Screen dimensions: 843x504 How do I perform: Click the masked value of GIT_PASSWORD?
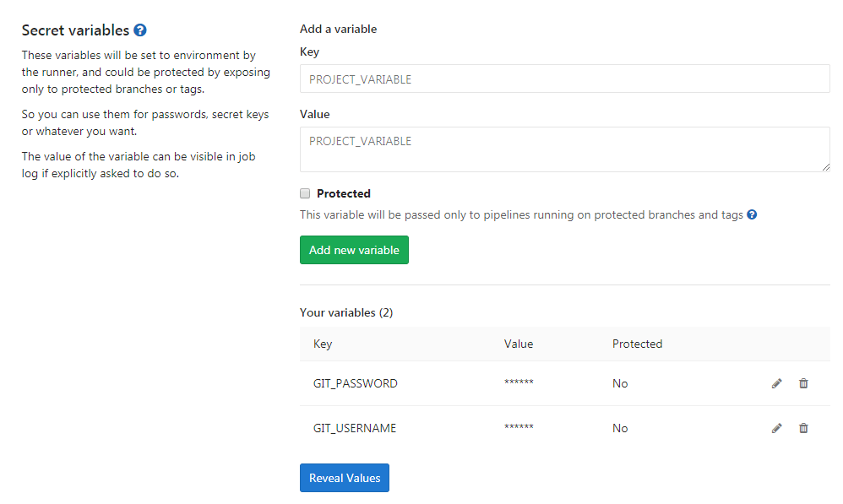[519, 382]
